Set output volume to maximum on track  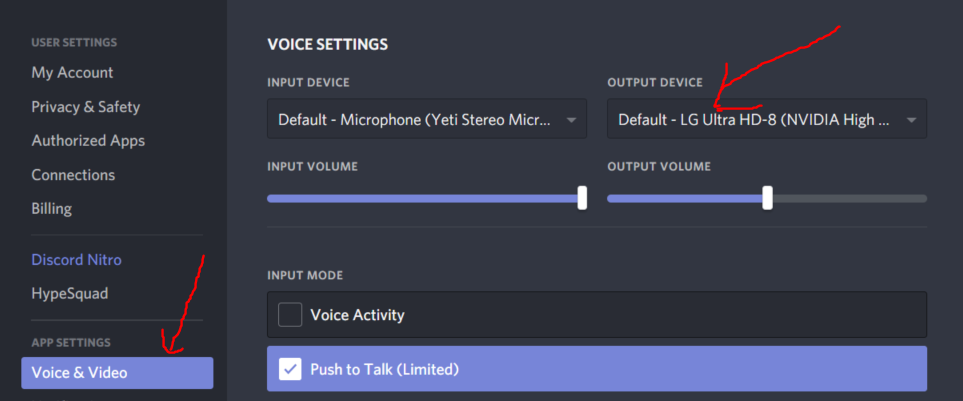(x=924, y=198)
